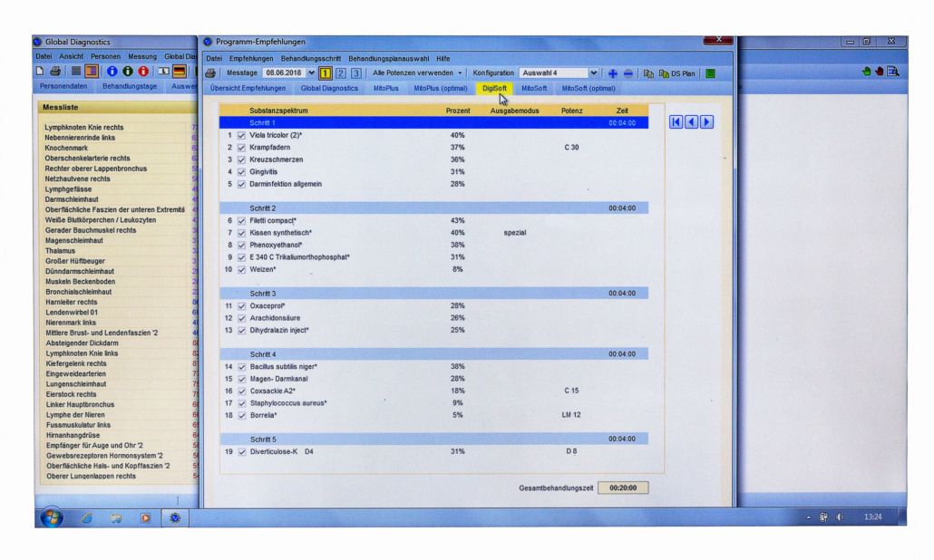Select Knochenmark in the Messliste

(x=66, y=149)
